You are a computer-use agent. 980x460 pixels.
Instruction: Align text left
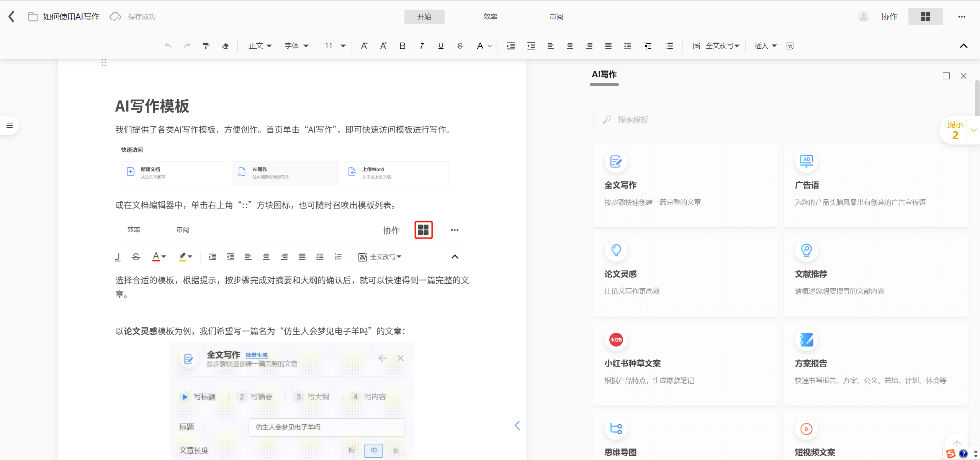tap(550, 46)
